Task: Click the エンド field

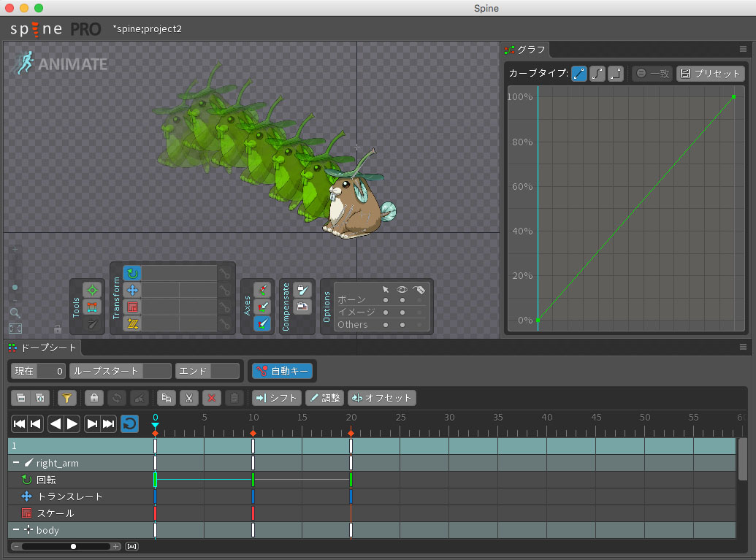Action: tap(207, 371)
